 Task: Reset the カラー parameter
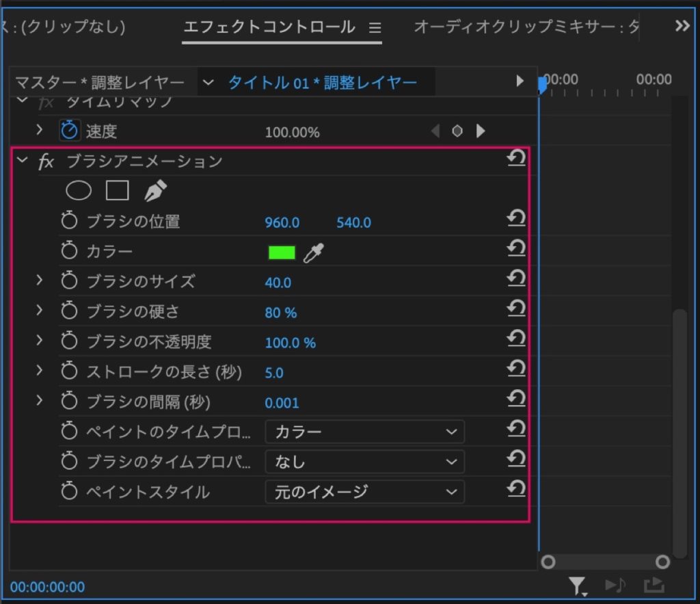[x=516, y=248]
